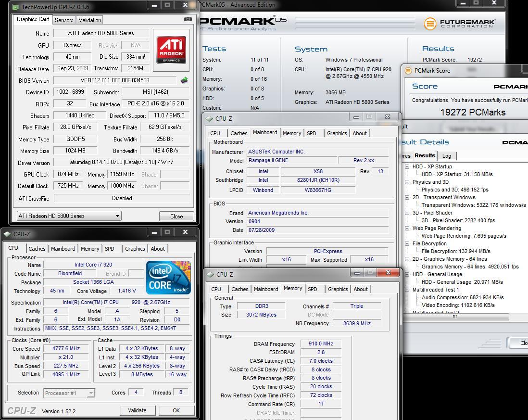528x420 pixels.
Task: Switch to the Log tab in PCMark results
Action: pos(447,155)
